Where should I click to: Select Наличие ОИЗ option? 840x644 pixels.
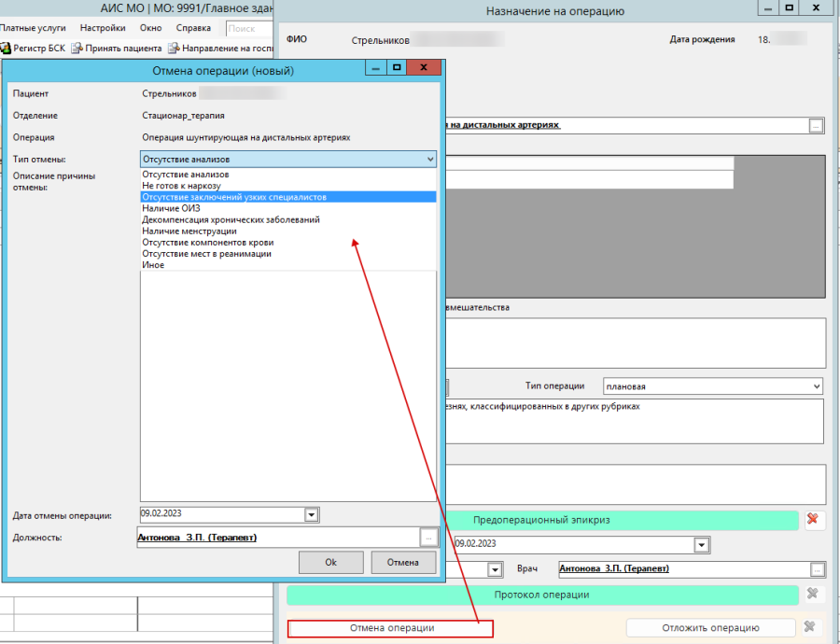click(288, 208)
